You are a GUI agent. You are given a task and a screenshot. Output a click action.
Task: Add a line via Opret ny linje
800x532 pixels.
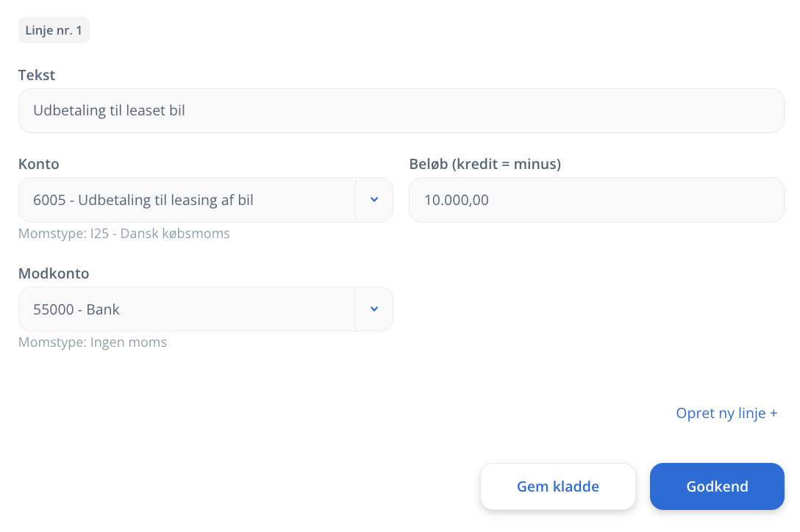point(726,413)
